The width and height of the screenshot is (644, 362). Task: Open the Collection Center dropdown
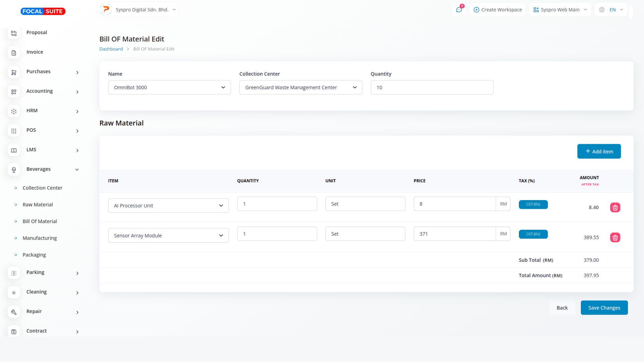click(301, 87)
